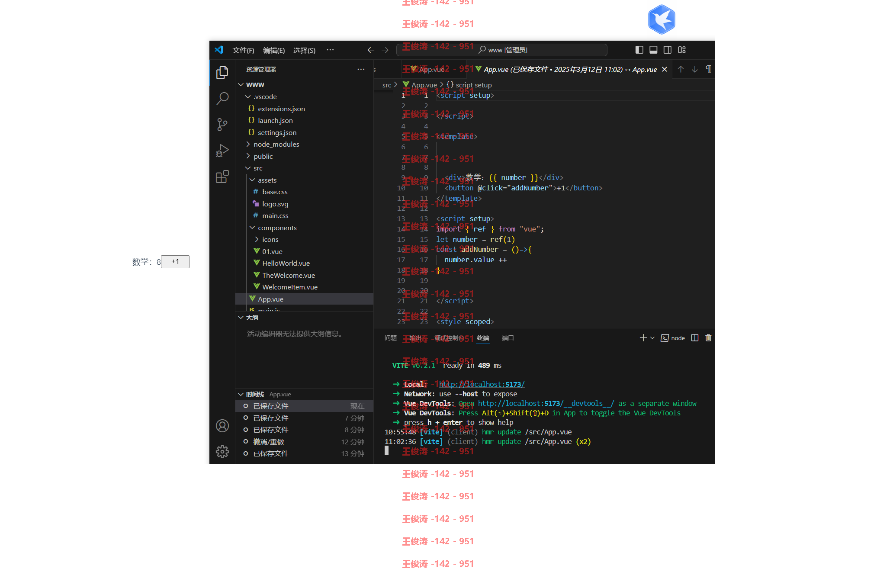Open launch.json file
Screen dimensions: 877x588
(304, 121)
